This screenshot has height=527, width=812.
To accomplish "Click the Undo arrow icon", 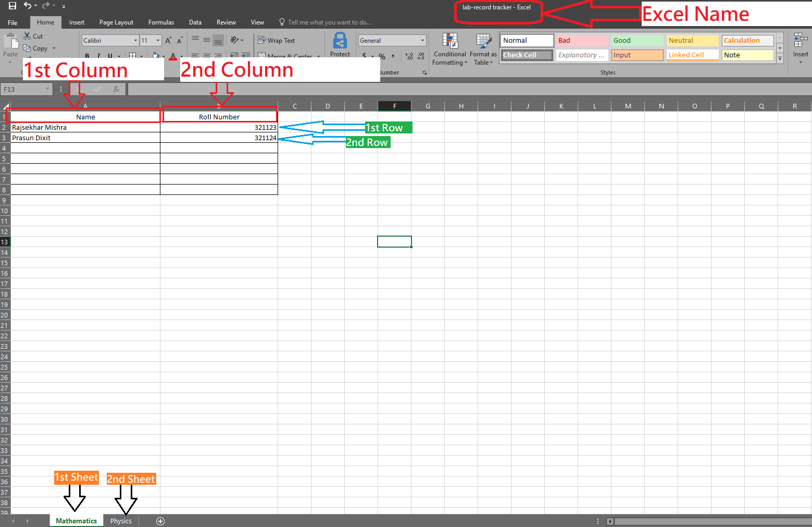I will click(27, 6).
